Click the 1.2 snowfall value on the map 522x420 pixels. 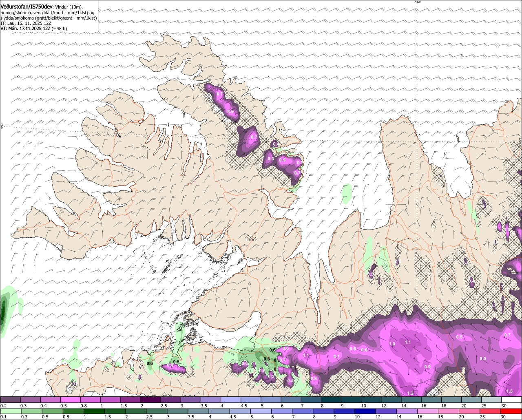[410, 393]
